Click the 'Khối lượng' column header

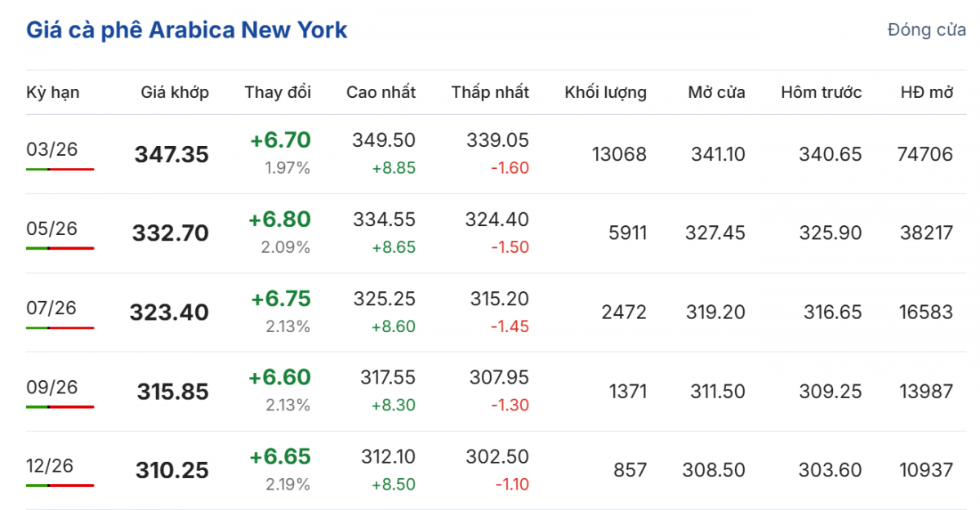point(605,92)
